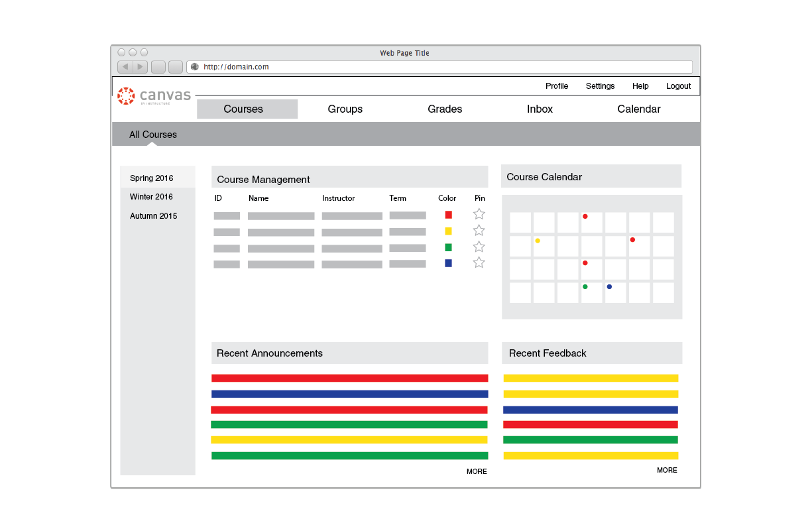Click the Help link
812x525 pixels.
(640, 86)
